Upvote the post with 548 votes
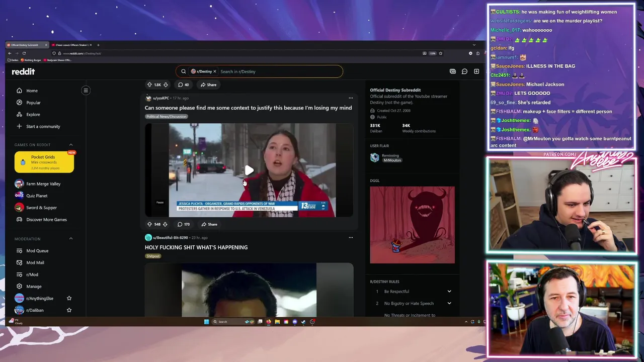 149,224
